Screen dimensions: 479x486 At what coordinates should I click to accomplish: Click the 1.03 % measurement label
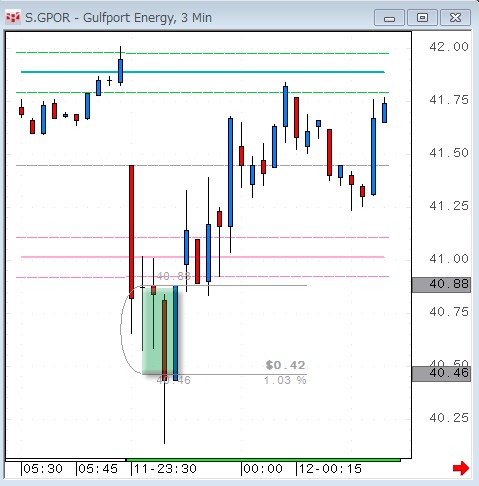285,380
